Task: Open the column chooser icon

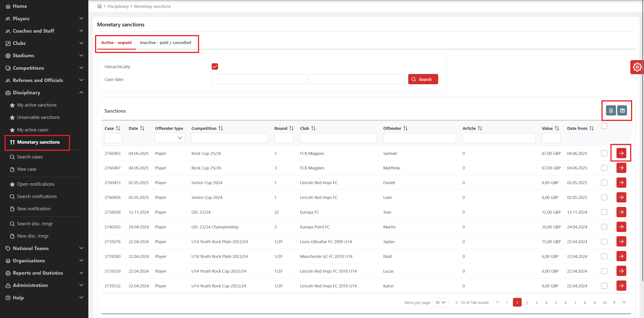Action: pyautogui.click(x=622, y=111)
